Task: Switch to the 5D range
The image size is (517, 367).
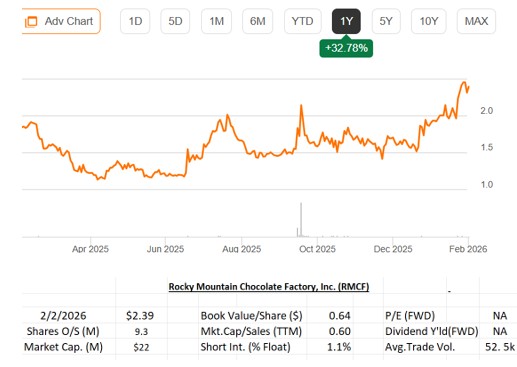Action: tap(175, 21)
